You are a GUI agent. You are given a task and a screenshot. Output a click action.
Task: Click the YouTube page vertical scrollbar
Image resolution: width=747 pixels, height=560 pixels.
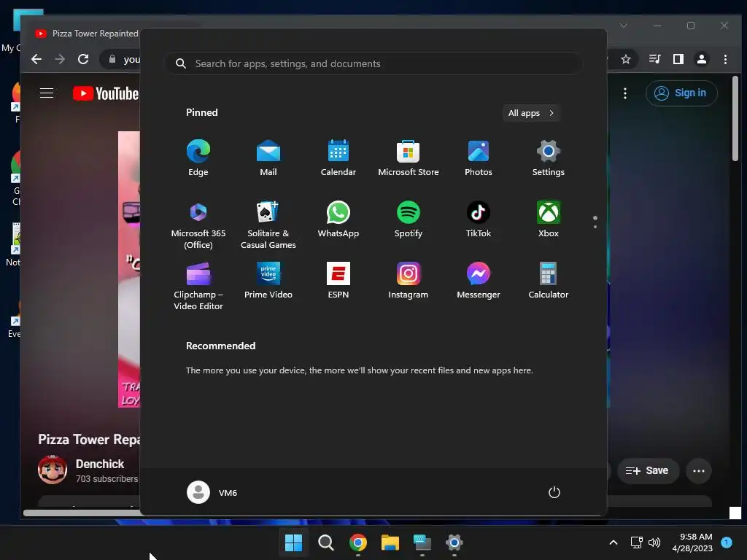tap(735, 119)
